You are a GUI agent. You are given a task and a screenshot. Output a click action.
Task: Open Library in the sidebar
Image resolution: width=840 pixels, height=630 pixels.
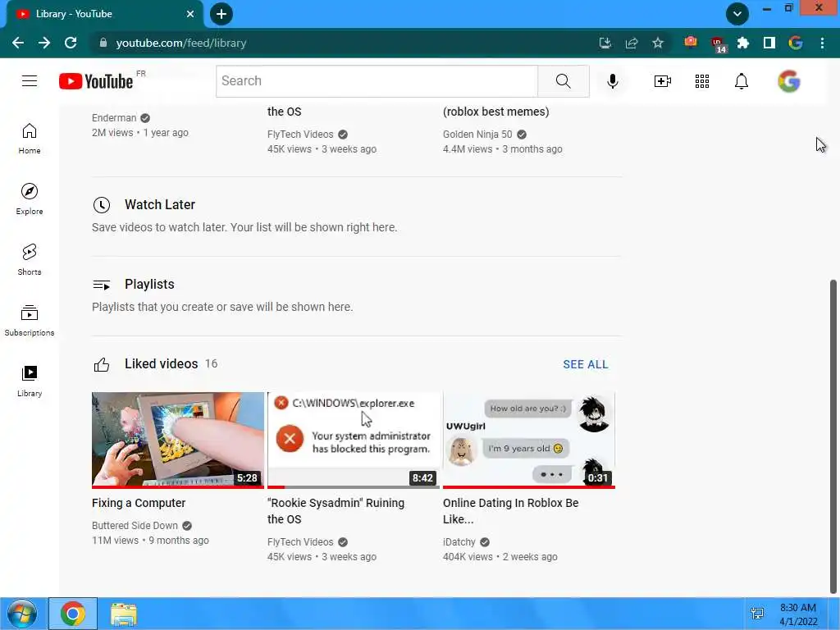coord(30,381)
